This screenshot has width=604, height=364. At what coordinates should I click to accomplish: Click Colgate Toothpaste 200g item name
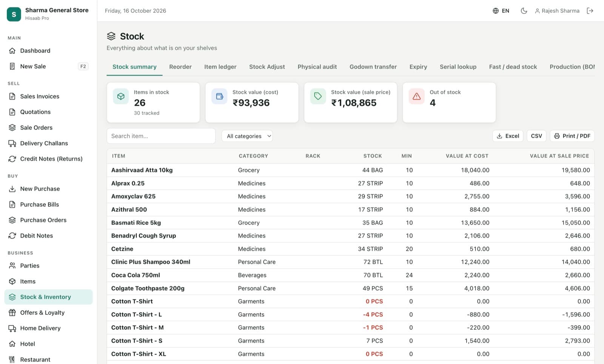click(x=148, y=288)
